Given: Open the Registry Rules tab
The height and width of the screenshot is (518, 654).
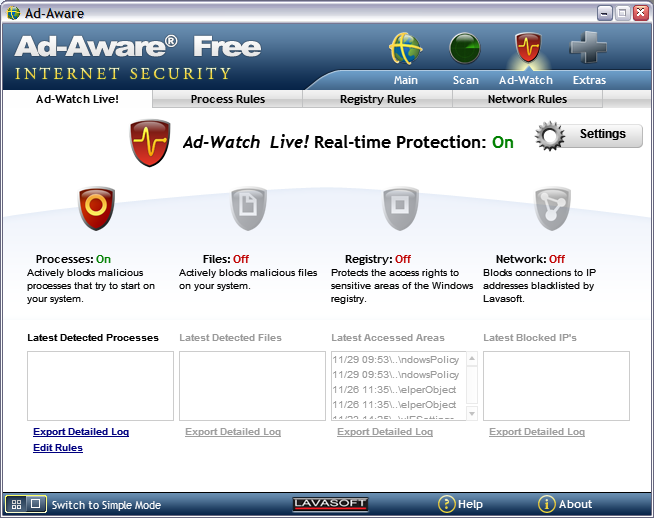Looking at the screenshot, I should (x=377, y=99).
